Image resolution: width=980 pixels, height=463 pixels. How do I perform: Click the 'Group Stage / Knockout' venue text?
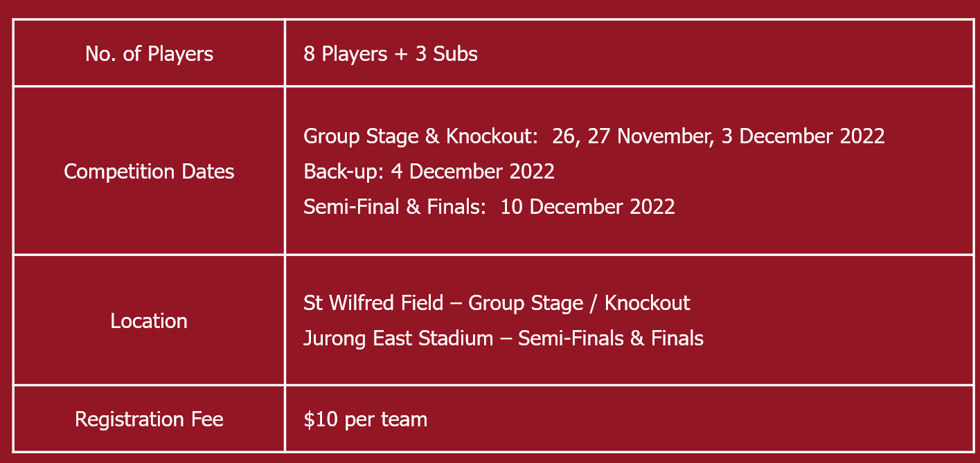tap(579, 302)
